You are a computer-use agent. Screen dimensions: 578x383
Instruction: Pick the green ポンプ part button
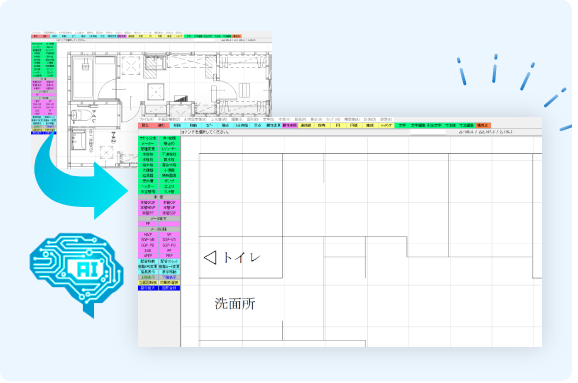[x=170, y=181]
